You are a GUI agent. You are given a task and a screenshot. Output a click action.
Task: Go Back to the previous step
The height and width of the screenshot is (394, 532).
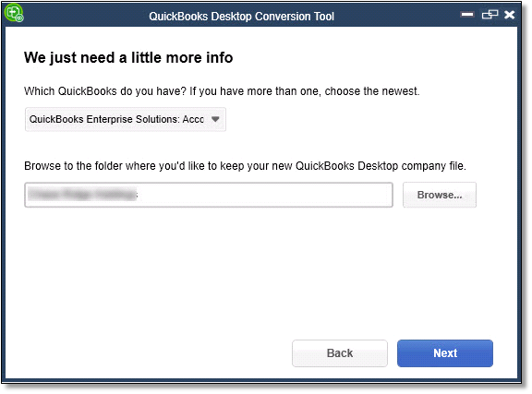pos(340,353)
